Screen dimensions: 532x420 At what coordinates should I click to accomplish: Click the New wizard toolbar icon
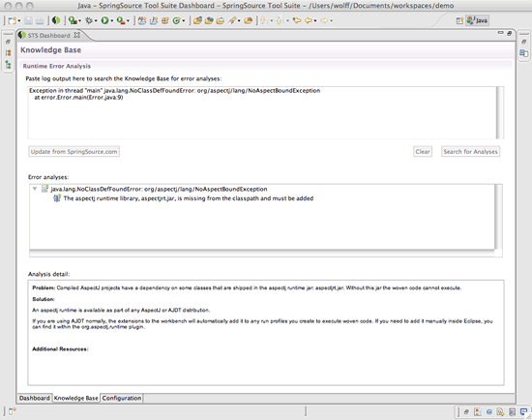point(13,20)
